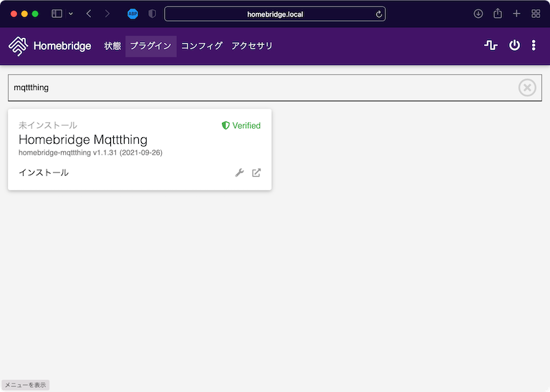Open the 状態 status page
This screenshot has width=550, height=392.
click(x=112, y=46)
